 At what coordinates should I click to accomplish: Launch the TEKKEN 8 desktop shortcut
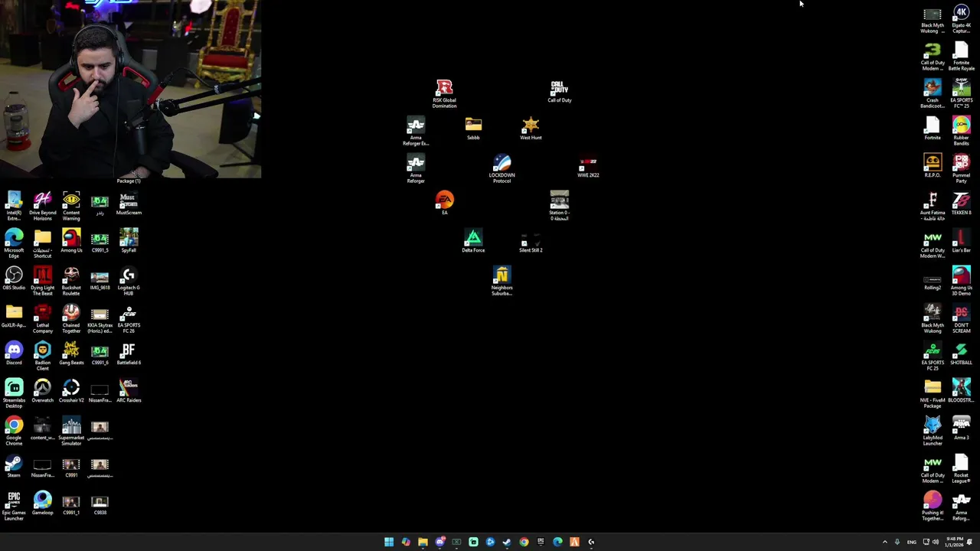(962, 204)
